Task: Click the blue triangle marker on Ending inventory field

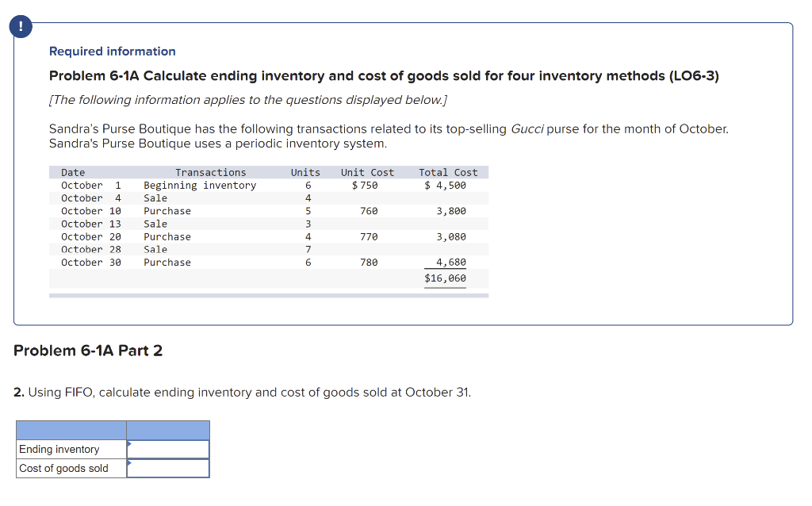Action: [x=129, y=444]
